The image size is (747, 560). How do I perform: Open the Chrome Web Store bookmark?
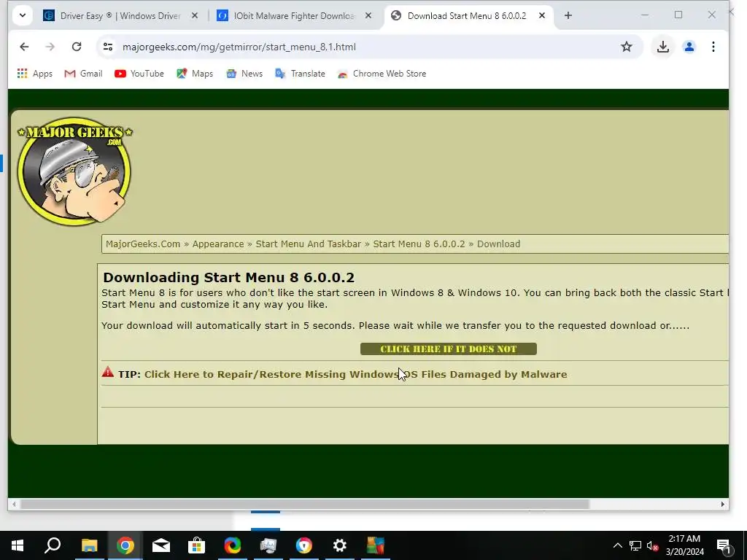382,74
